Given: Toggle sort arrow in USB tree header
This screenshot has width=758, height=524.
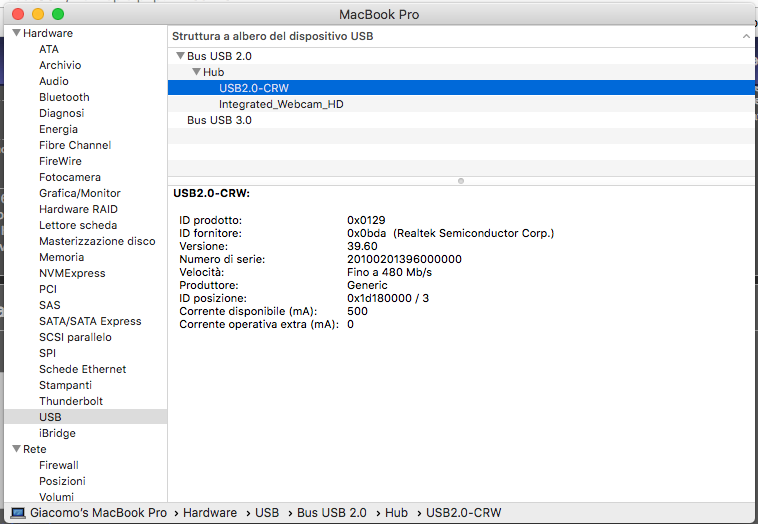Looking at the screenshot, I should 746,36.
